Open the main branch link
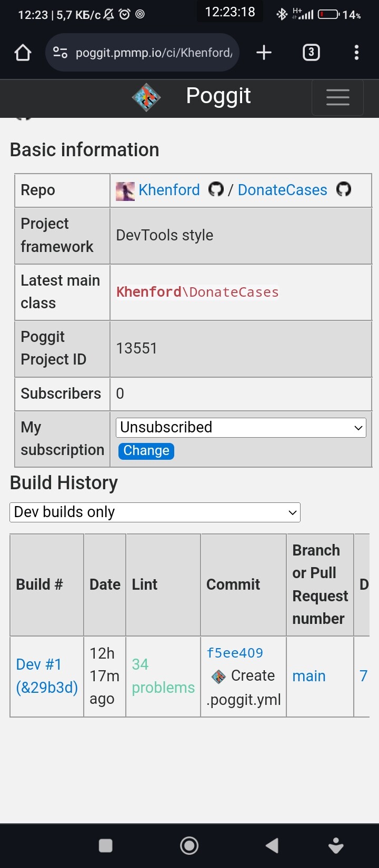The image size is (379, 868). 309,676
